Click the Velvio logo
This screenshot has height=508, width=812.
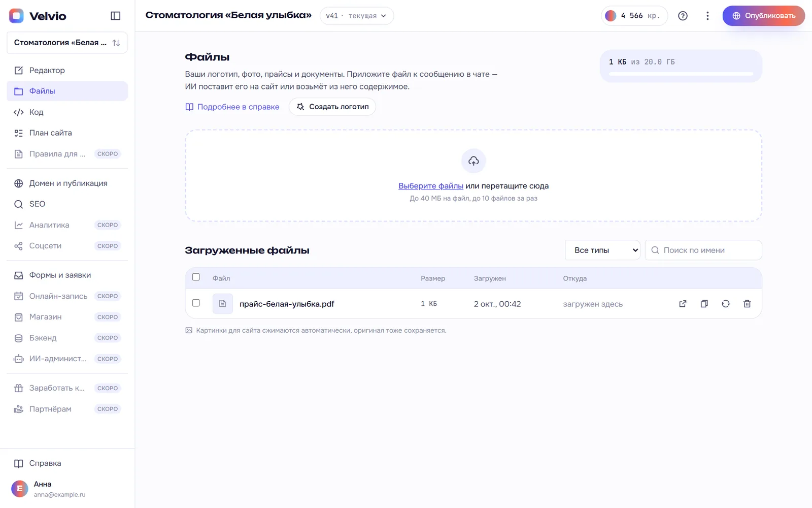coord(38,16)
